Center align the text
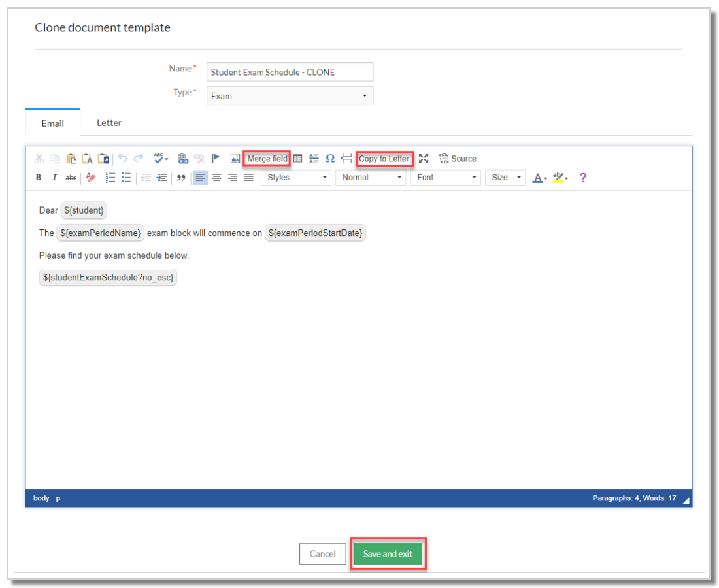Screen dimensions: 719x588 216,178
